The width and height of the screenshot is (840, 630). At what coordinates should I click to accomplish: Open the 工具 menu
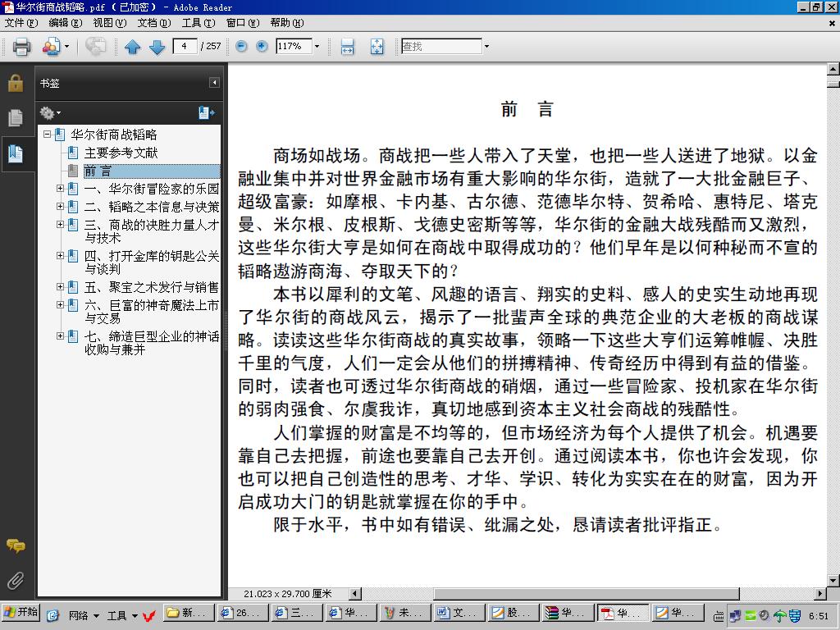click(199, 23)
